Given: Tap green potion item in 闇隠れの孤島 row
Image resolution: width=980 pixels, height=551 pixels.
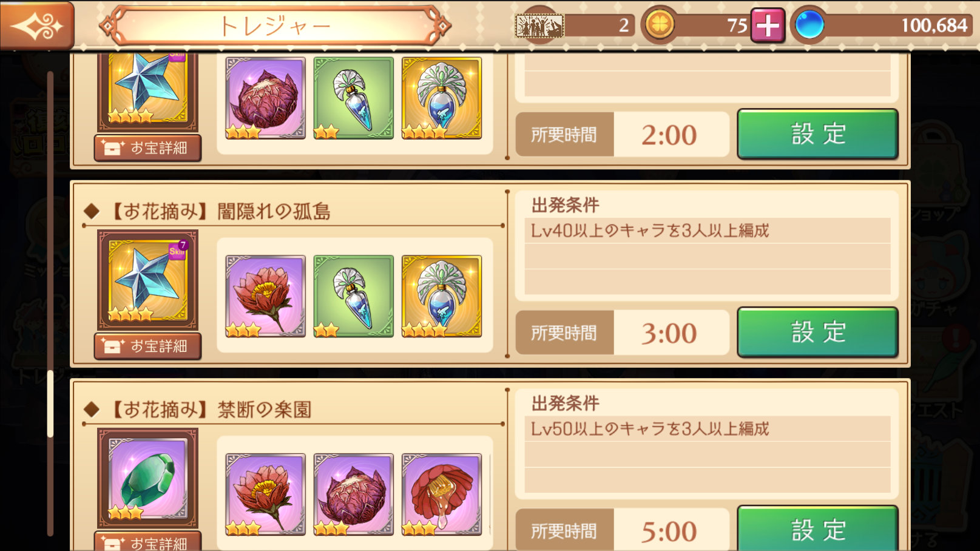Looking at the screenshot, I should (x=353, y=296).
